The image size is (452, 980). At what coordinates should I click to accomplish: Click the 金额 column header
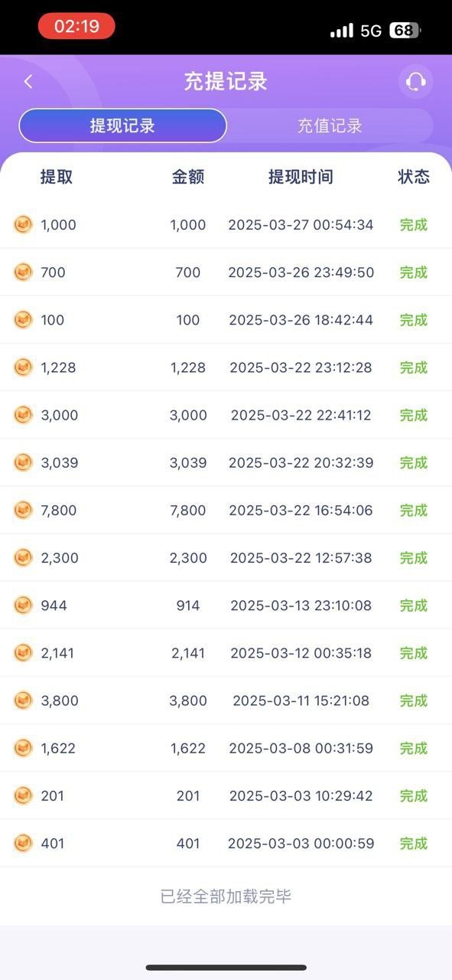(x=188, y=177)
